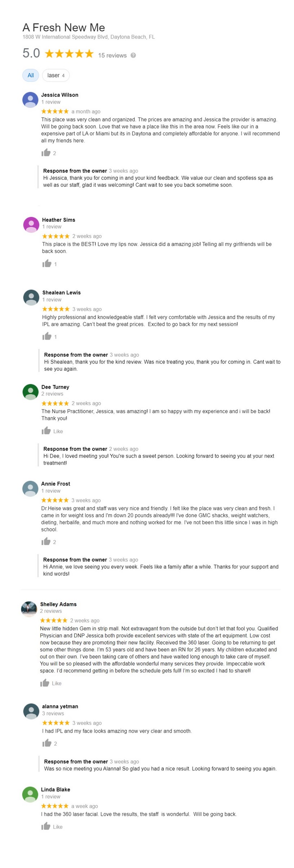The width and height of the screenshot is (294, 868).
Task: Like Jessica Wilson's review with thumbs-up
Action: (x=46, y=153)
